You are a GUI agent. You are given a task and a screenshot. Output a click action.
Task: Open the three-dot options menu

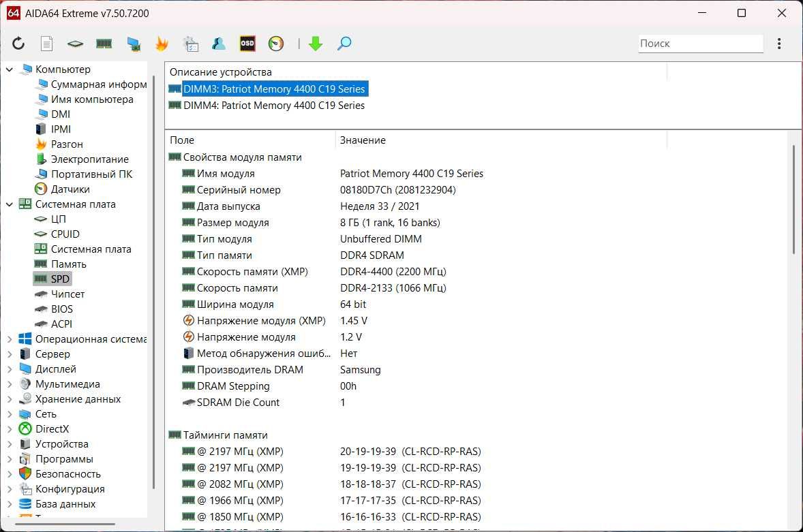click(x=779, y=44)
